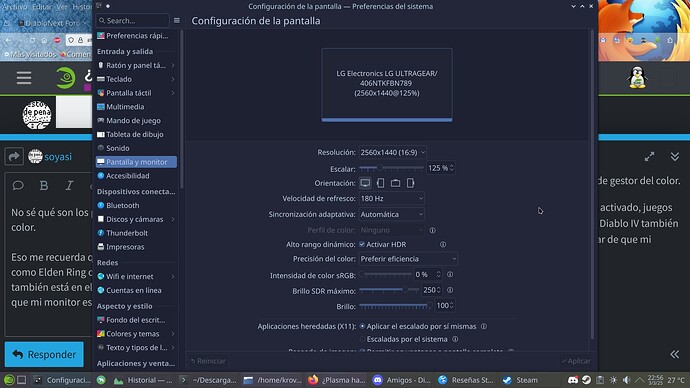Open Precisión del color dropdown
This screenshot has width=690, height=388.
click(408, 259)
